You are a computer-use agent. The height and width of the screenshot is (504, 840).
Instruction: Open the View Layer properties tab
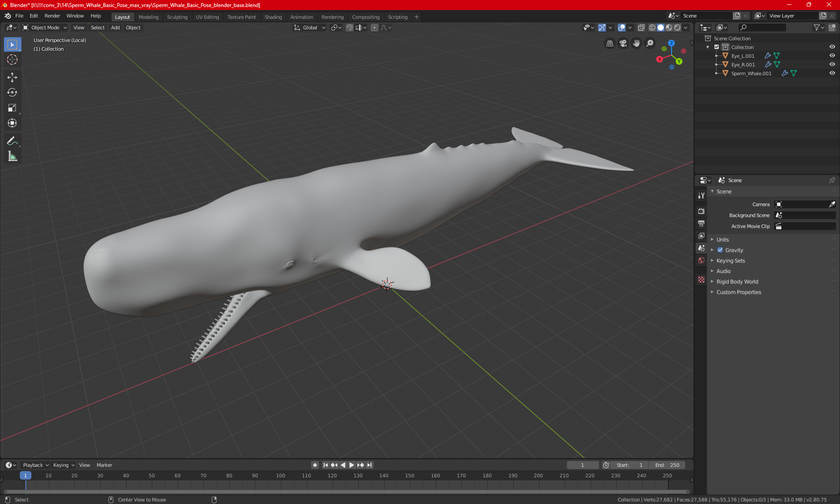[x=701, y=236]
